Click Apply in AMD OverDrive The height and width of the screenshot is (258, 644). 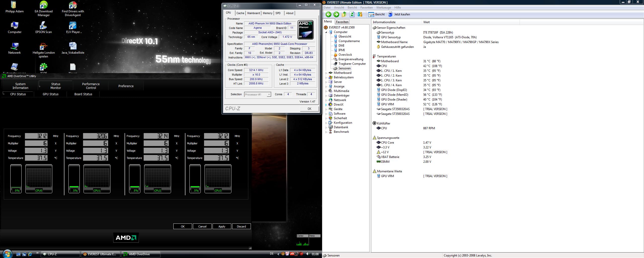(x=222, y=226)
